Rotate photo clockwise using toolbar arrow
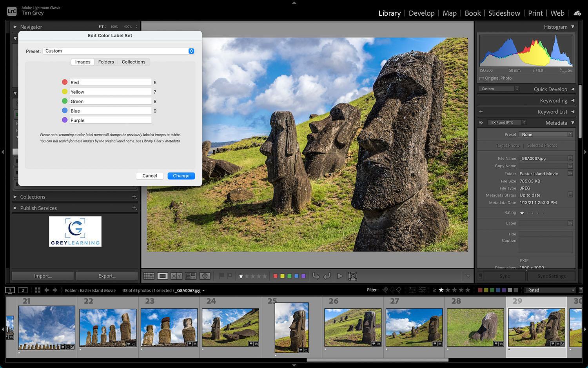This screenshot has width=588, height=368. pyautogui.click(x=327, y=276)
